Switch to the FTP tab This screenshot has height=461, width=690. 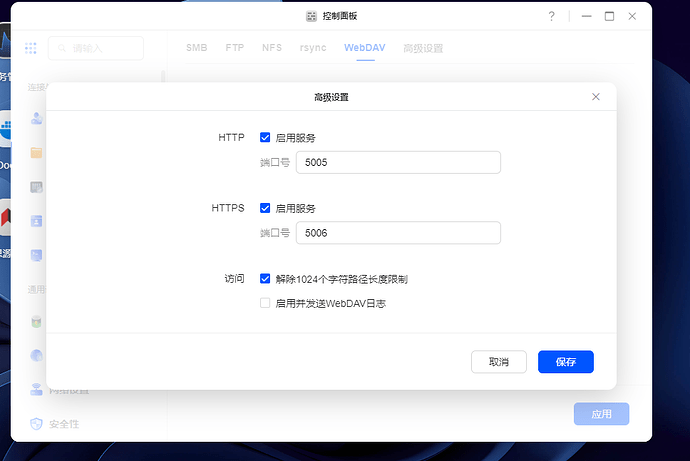pyautogui.click(x=235, y=48)
